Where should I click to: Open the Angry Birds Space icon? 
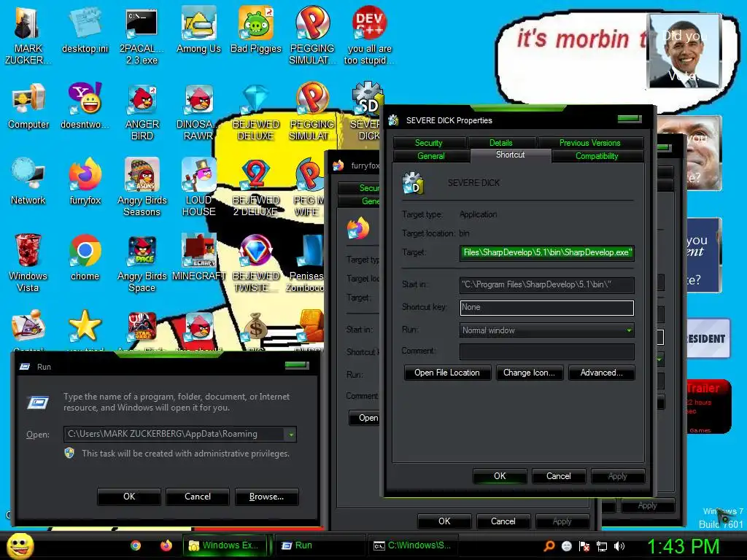(142, 263)
